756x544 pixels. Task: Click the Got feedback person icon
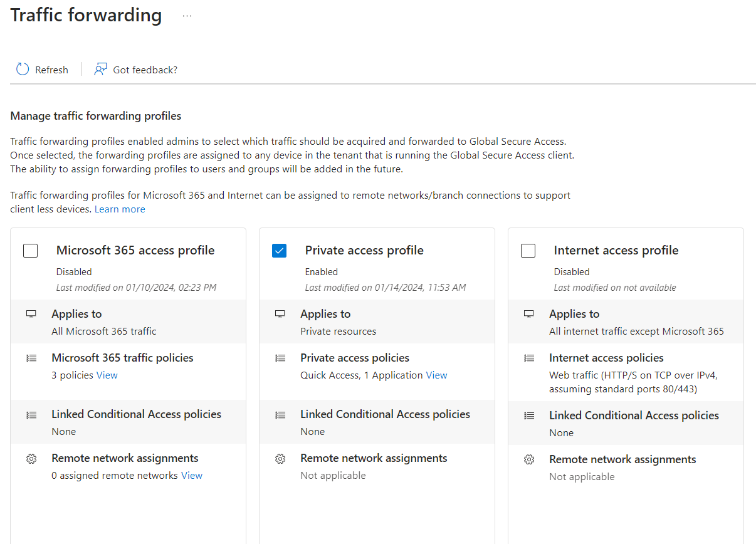[x=100, y=69]
